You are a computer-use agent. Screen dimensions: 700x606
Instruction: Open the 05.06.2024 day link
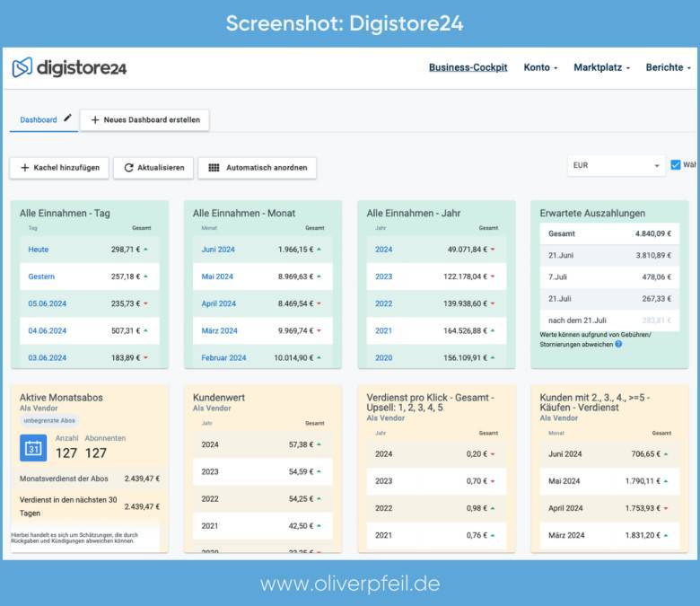point(48,303)
